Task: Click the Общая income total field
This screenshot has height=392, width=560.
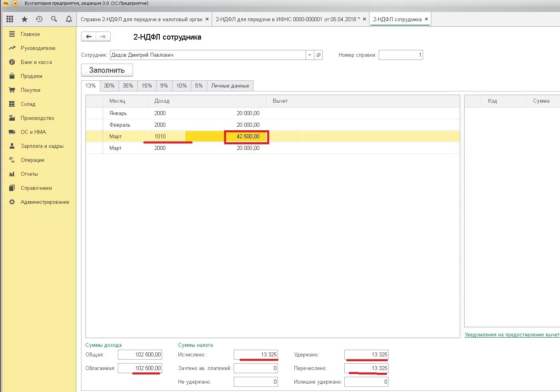Action: 140,354
